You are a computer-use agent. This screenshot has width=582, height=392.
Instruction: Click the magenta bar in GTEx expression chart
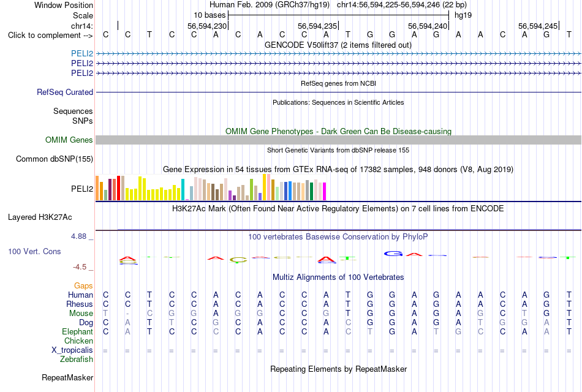pyautogui.click(x=324, y=192)
